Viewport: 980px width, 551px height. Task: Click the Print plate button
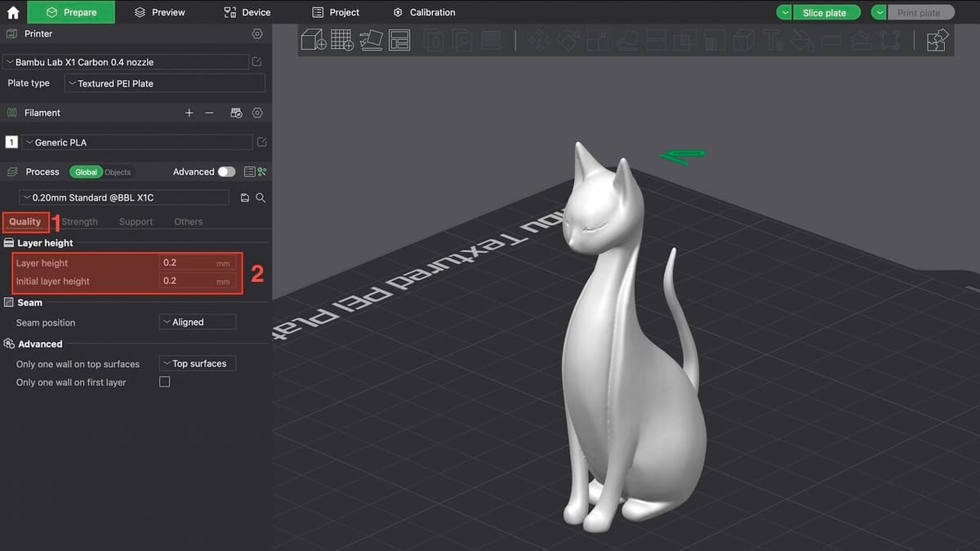tap(920, 12)
